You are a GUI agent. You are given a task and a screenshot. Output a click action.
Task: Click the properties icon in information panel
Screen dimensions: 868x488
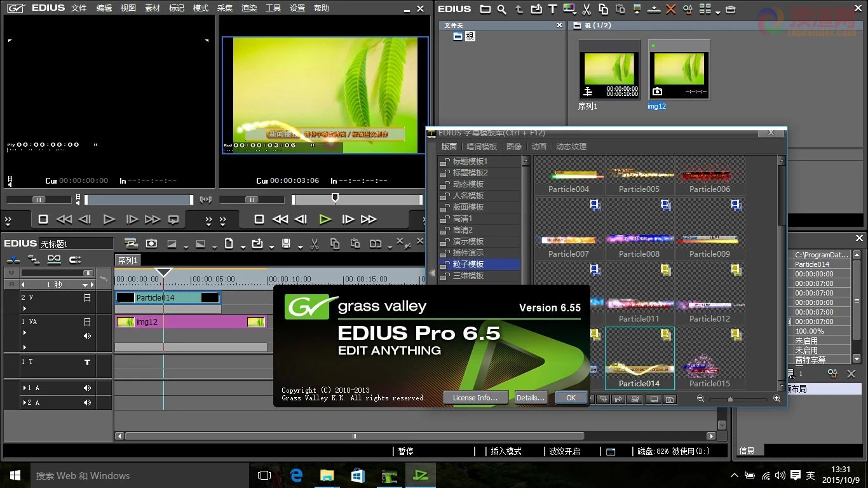coord(832,374)
